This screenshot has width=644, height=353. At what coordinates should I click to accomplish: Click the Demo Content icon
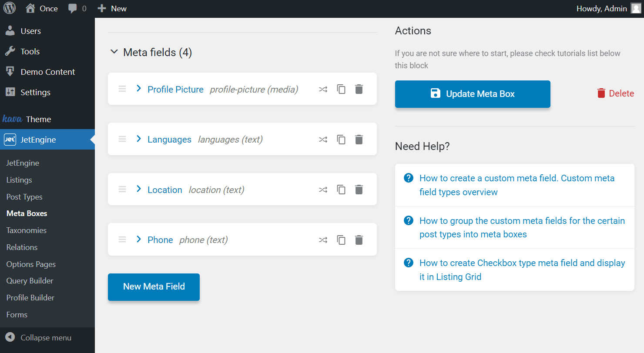tap(10, 72)
